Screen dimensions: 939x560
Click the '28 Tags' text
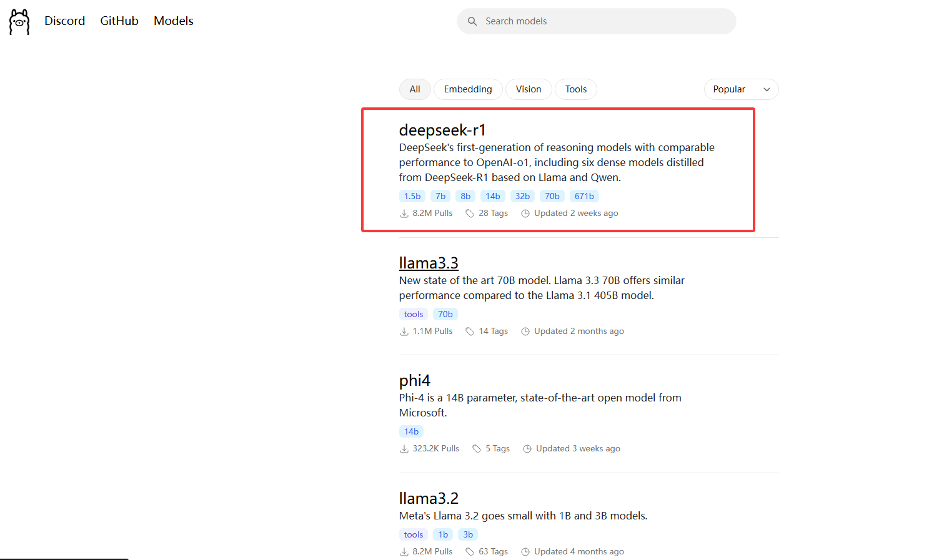click(494, 214)
